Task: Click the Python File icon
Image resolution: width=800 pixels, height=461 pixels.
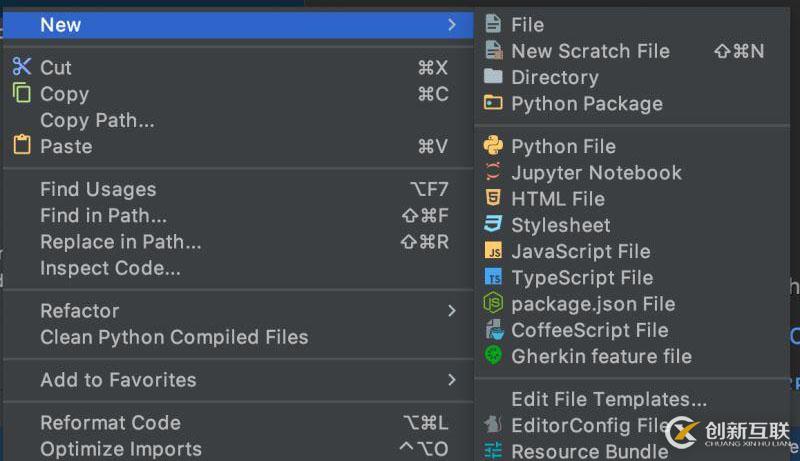Action: (493, 146)
